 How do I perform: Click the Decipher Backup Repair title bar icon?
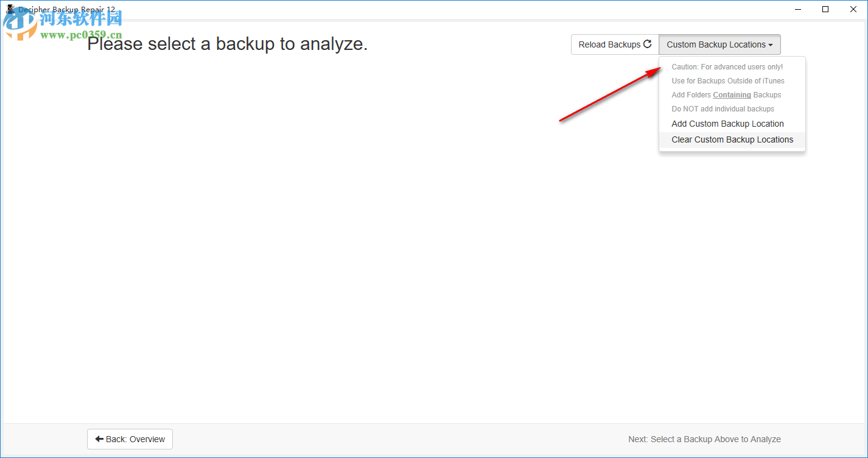[x=9, y=9]
